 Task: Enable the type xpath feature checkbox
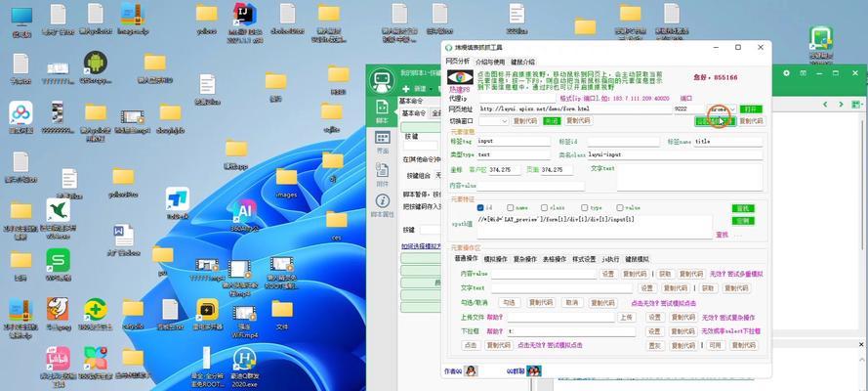(x=584, y=207)
